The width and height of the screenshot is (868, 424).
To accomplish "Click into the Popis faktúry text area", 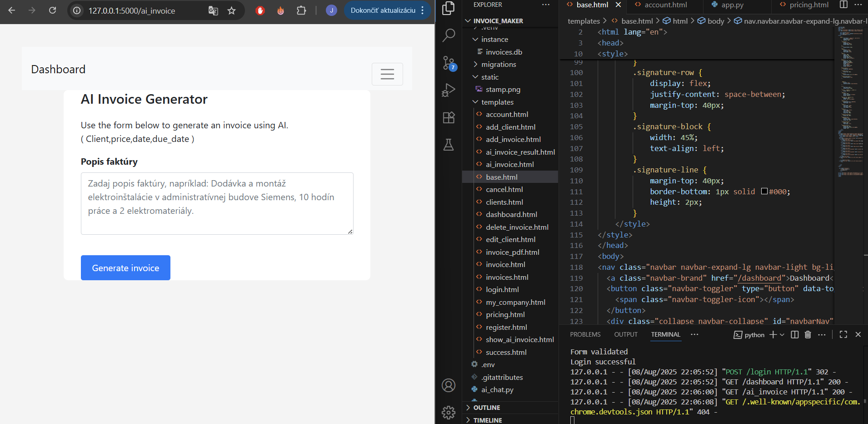I will (217, 203).
